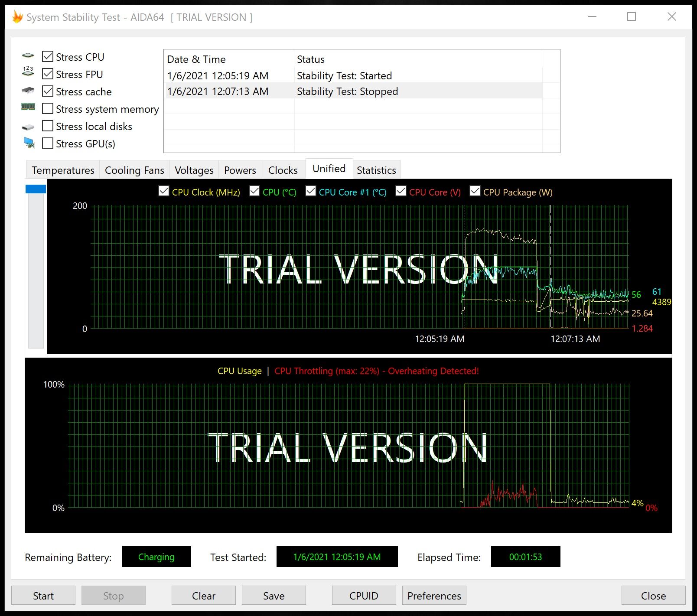
Task: Minimize the AIDA64 window
Action: [x=592, y=16]
